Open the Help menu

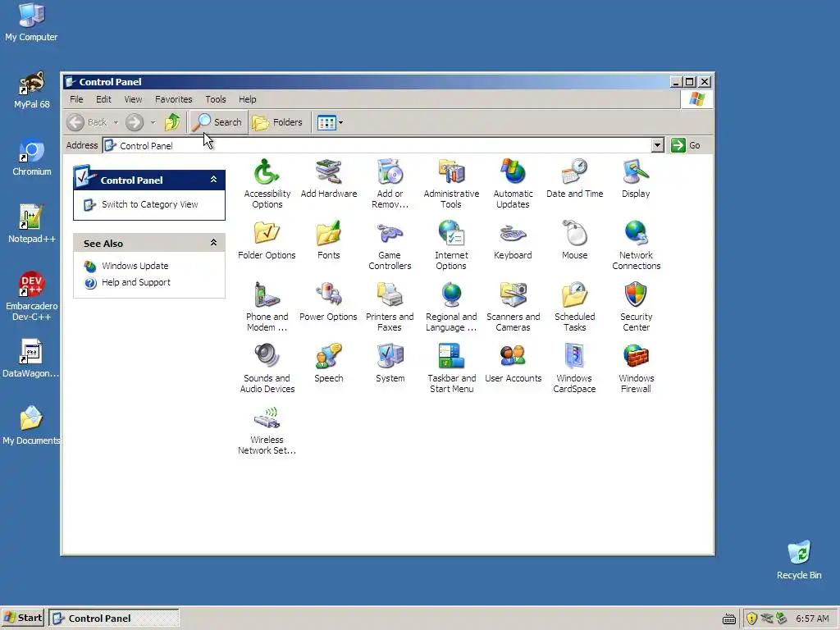click(x=247, y=99)
